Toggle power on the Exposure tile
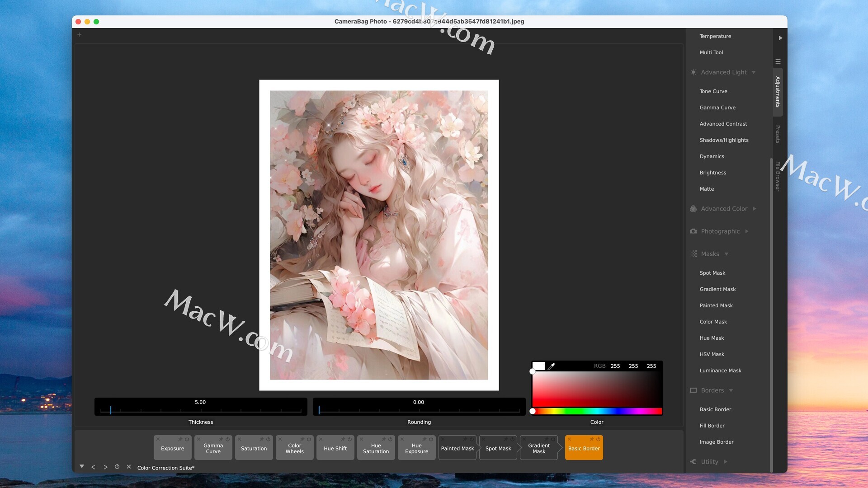868x488 pixels. (187, 439)
